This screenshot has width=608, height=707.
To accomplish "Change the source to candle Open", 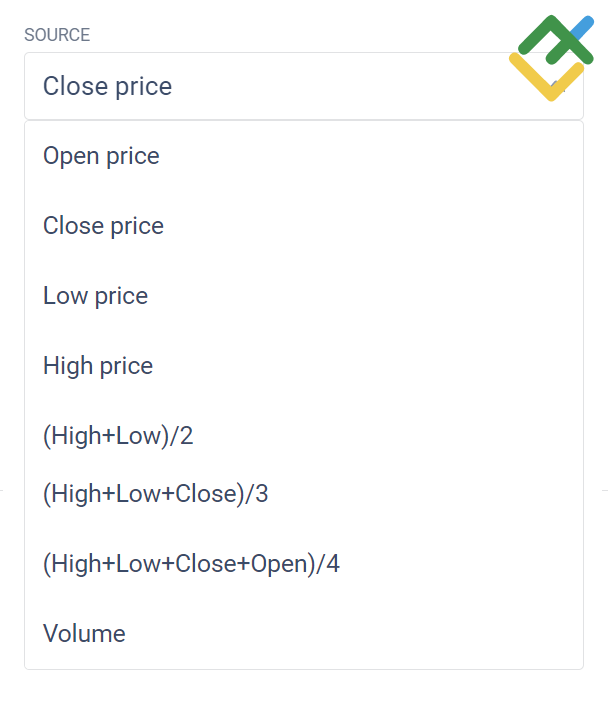I will pyautogui.click(x=304, y=156).
